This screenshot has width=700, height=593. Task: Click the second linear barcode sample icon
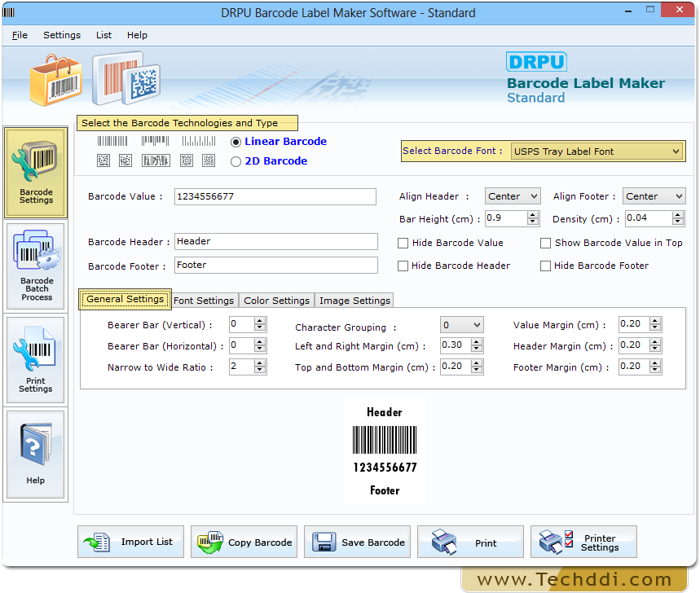(x=155, y=142)
